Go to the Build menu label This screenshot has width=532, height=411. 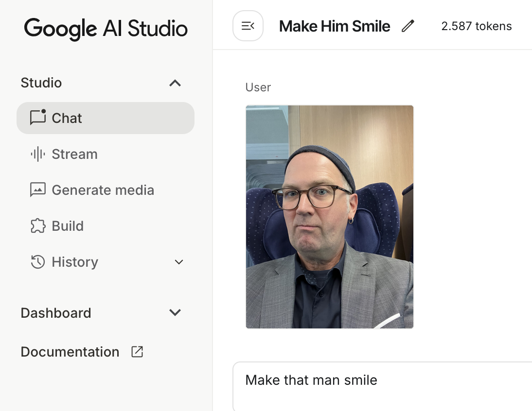68,226
